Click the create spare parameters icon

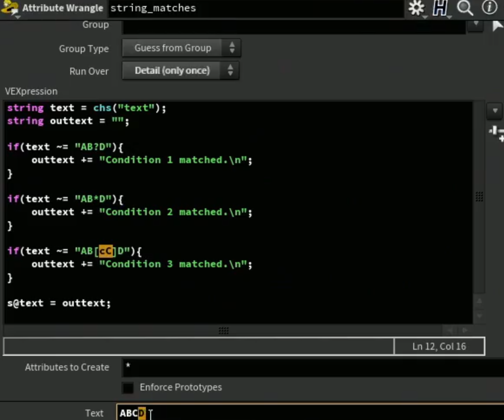[x=496, y=133]
